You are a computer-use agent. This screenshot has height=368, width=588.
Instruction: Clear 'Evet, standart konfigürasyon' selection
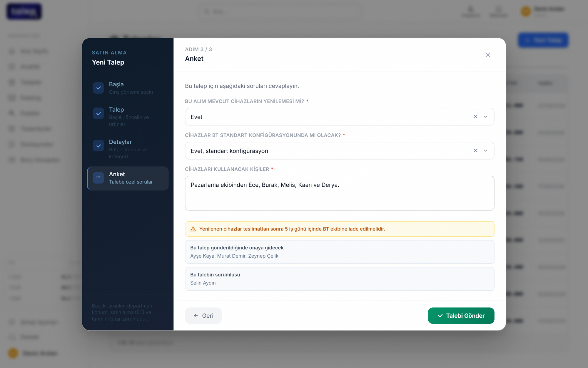(x=476, y=150)
